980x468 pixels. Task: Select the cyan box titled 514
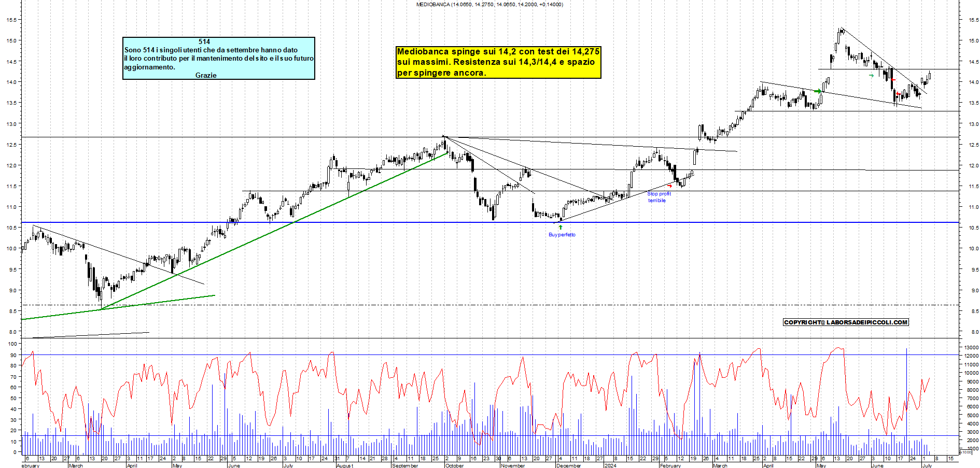point(219,58)
